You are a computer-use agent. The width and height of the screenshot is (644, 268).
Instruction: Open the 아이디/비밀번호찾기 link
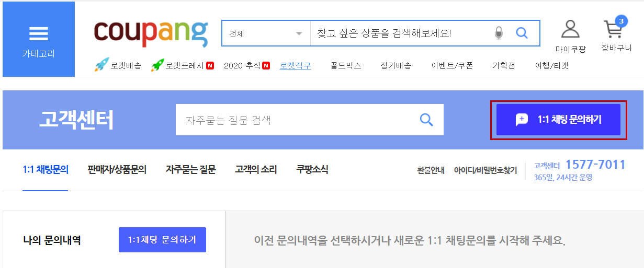tap(485, 170)
